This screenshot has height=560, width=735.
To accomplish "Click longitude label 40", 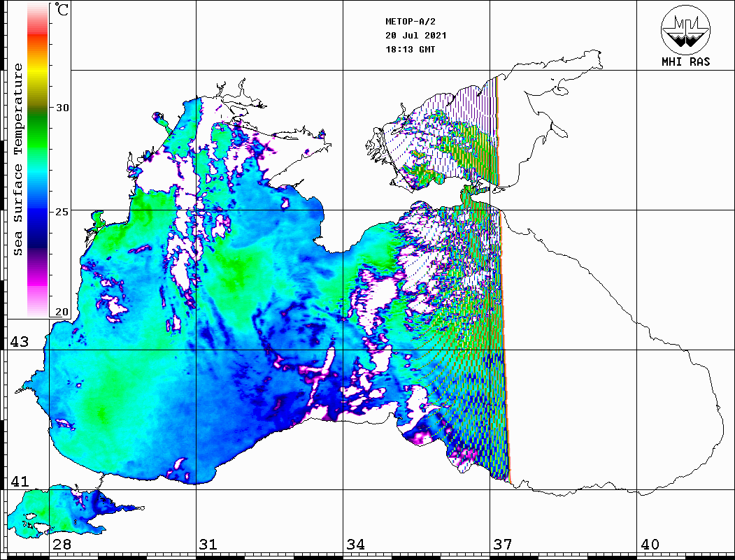I will click(x=650, y=545).
